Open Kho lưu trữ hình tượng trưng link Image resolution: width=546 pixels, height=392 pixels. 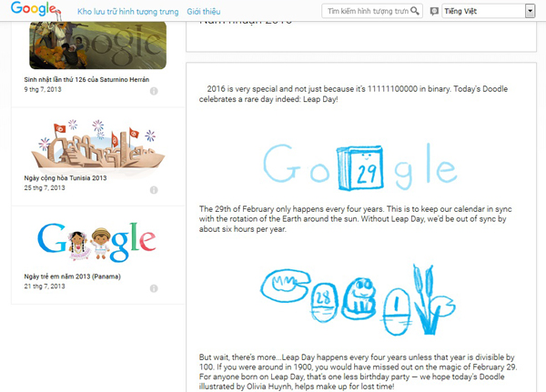tap(127, 12)
